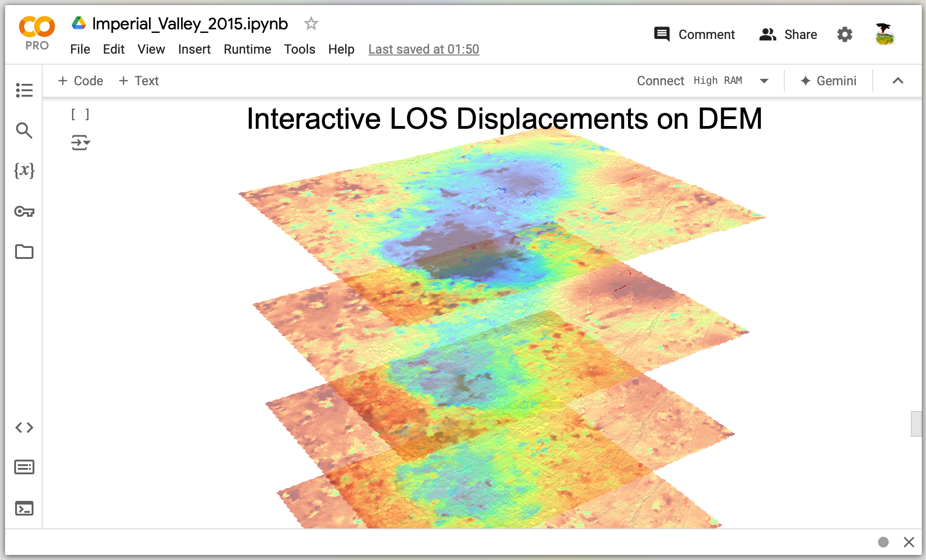Open the Files folder panel
Image resolution: width=926 pixels, height=560 pixels.
pos(24,252)
